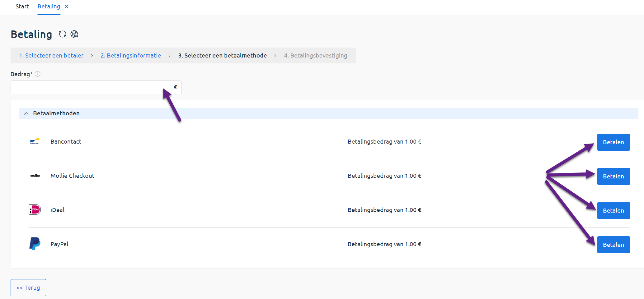Go to step 2 Betalingsinformatie
The height and width of the screenshot is (299, 644).
[131, 55]
